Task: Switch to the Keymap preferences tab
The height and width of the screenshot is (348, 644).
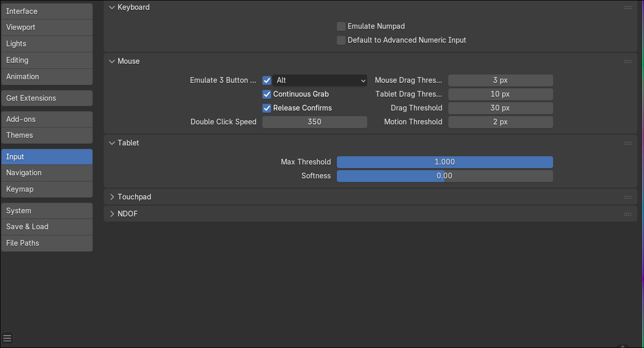Action: pyautogui.click(x=47, y=189)
